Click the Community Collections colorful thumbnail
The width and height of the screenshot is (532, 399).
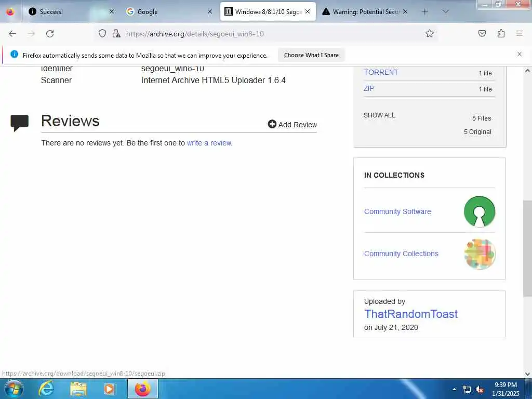tap(480, 254)
